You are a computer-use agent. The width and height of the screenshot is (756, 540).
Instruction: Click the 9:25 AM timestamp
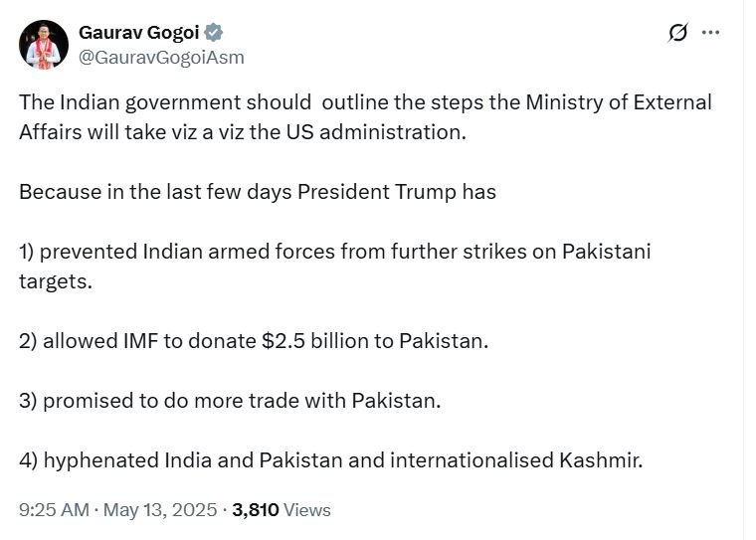pyautogui.click(x=54, y=509)
